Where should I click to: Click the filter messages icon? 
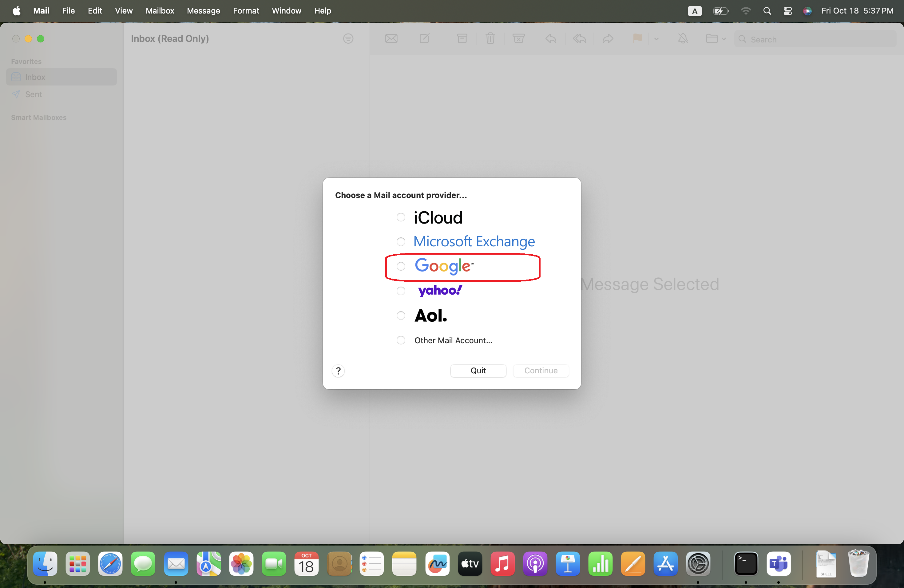348,39
